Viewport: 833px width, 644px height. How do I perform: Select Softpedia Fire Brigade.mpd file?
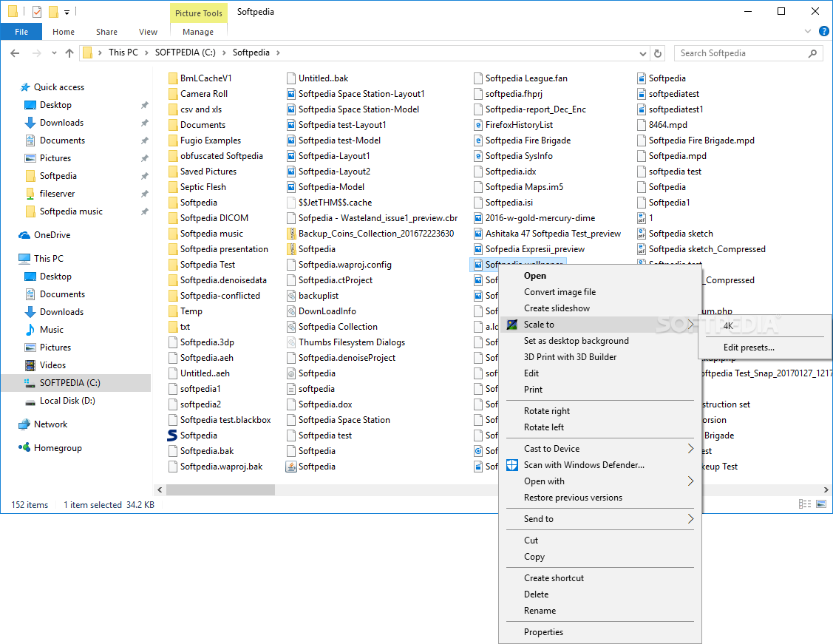click(x=696, y=140)
